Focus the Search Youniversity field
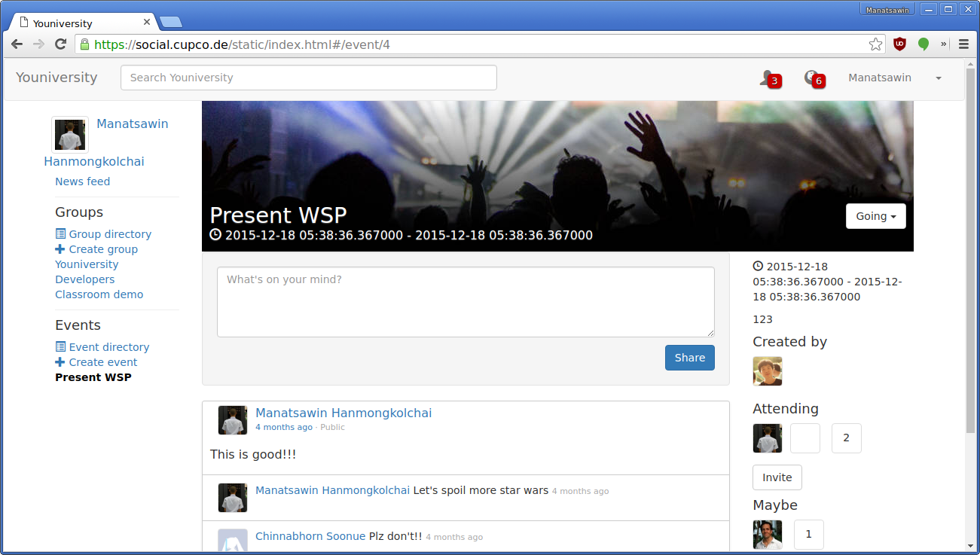 [x=309, y=78]
